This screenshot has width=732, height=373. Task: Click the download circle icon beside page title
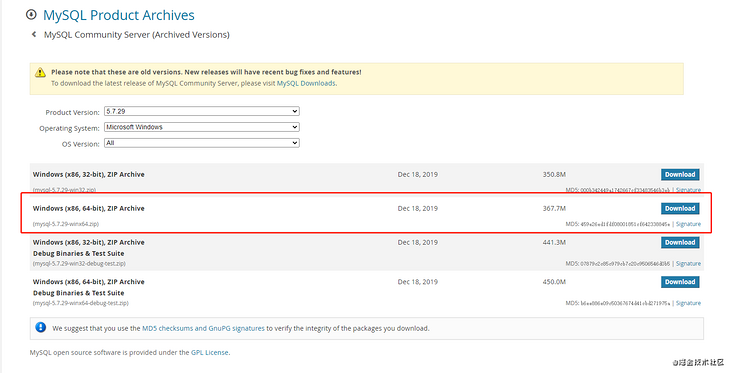point(31,14)
